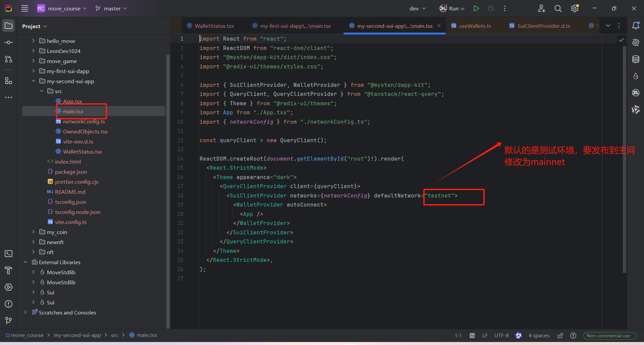Open the Project view dropdown
Screen dimensions: 644x345
(35, 26)
